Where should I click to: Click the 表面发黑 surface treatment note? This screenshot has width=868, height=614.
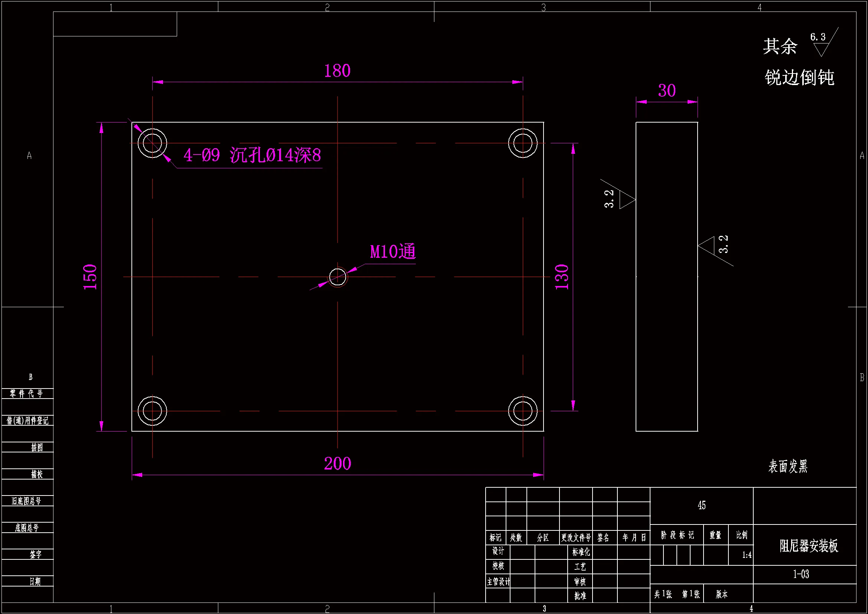(x=788, y=467)
